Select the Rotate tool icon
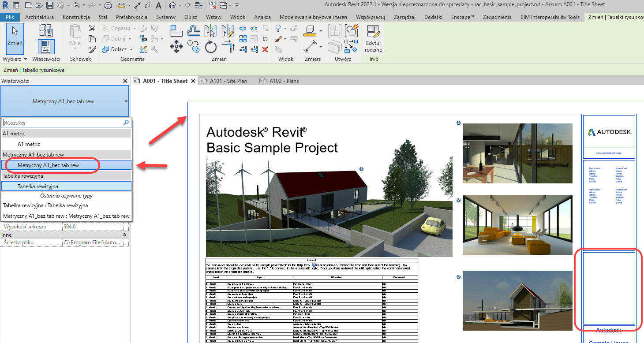 (x=211, y=47)
